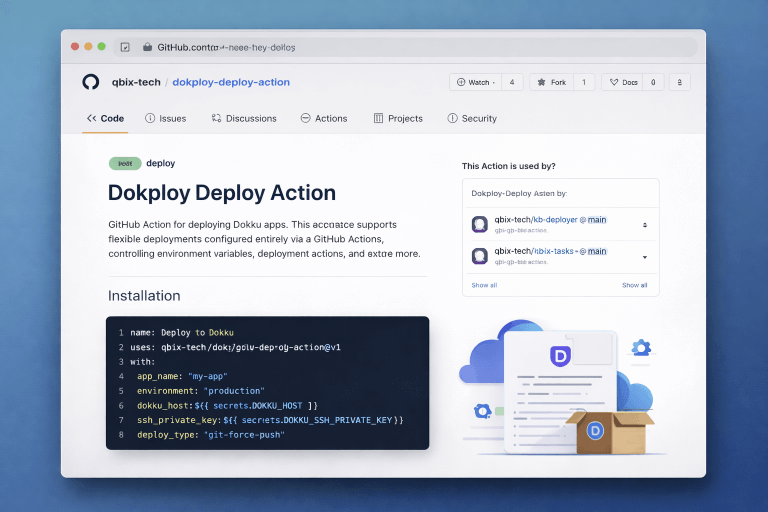Image resolution: width=768 pixels, height=512 pixels.
Task: Click the Fork button
Action: click(x=552, y=82)
